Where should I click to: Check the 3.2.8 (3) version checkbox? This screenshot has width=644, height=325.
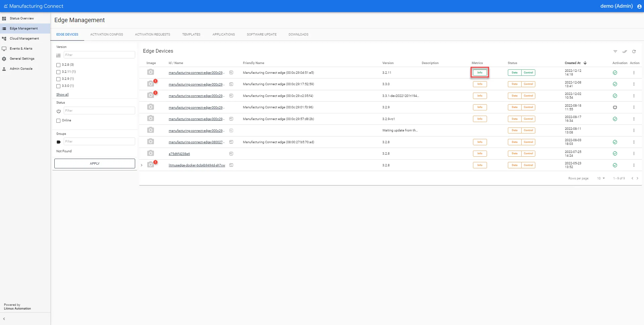[x=58, y=65]
